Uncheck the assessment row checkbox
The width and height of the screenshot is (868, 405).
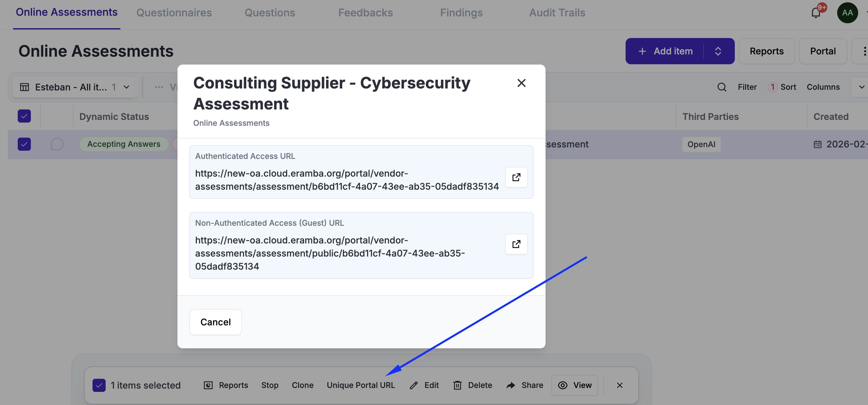pyautogui.click(x=24, y=144)
